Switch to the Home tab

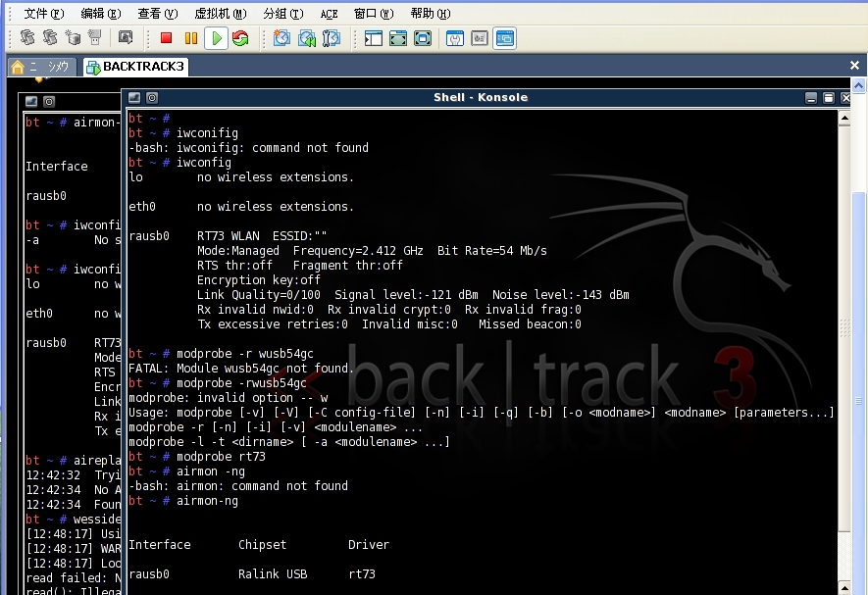pos(42,67)
